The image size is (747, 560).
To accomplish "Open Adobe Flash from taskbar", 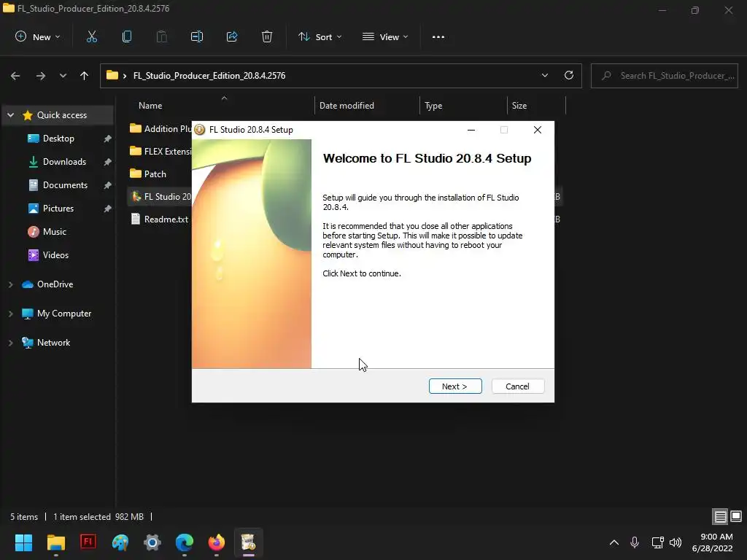I will (x=88, y=542).
